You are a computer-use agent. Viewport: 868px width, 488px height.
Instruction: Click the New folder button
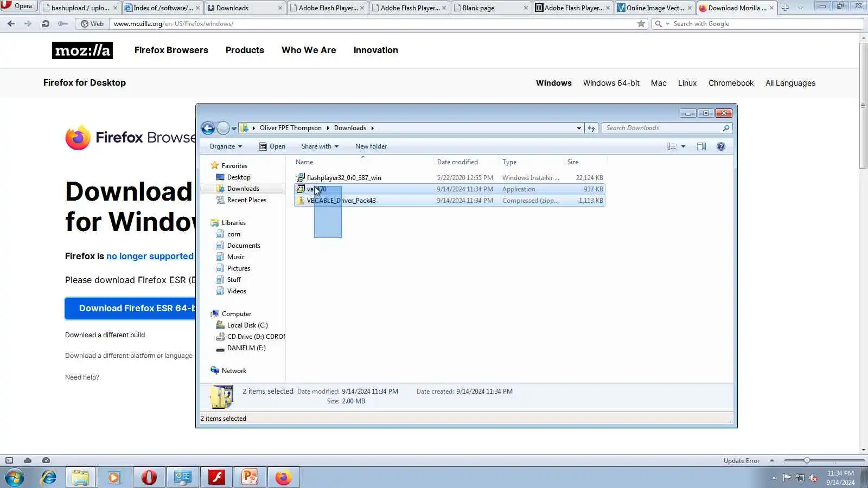[371, 146]
